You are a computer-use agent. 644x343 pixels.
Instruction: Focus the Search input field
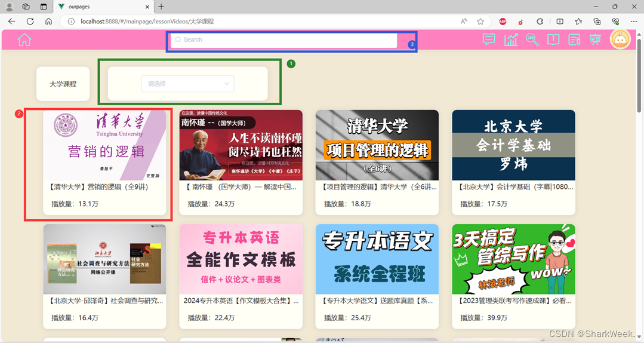tap(284, 40)
